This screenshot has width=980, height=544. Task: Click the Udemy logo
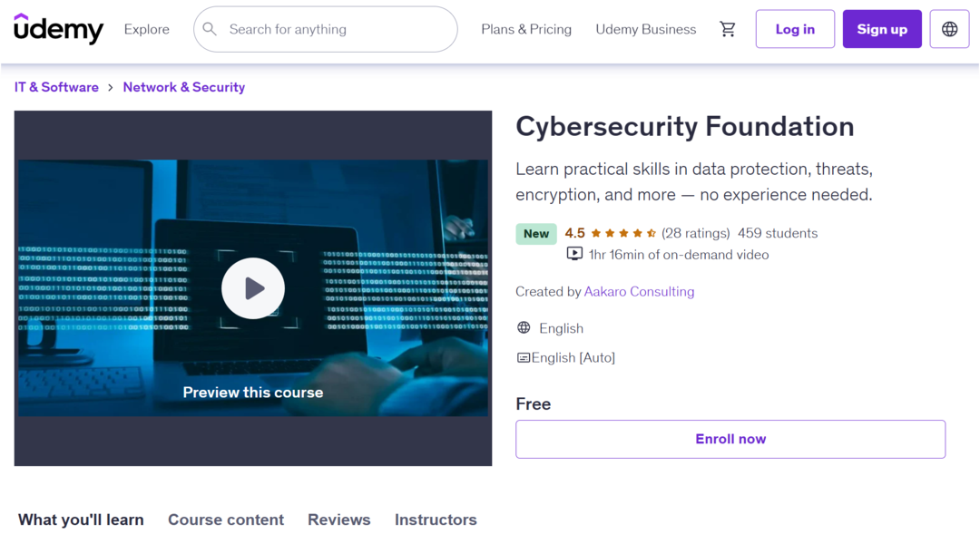pyautogui.click(x=59, y=29)
